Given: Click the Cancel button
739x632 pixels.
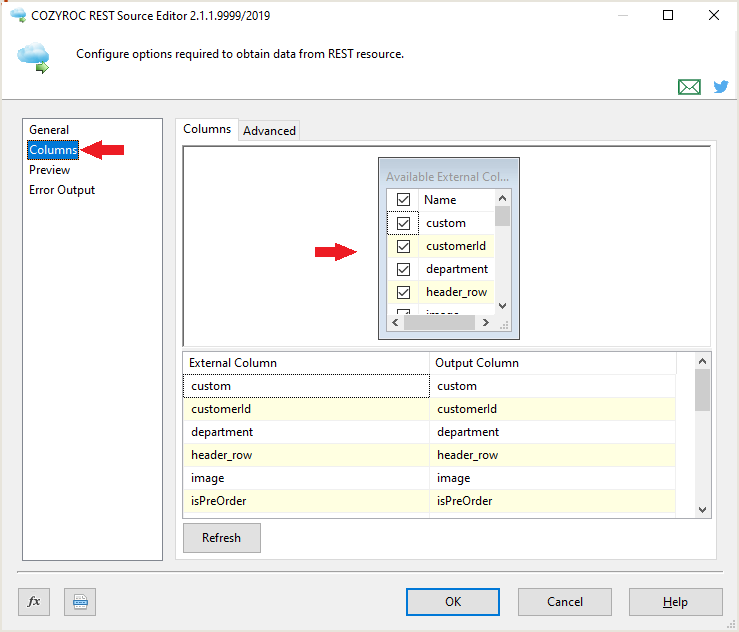Looking at the screenshot, I should pos(565,602).
